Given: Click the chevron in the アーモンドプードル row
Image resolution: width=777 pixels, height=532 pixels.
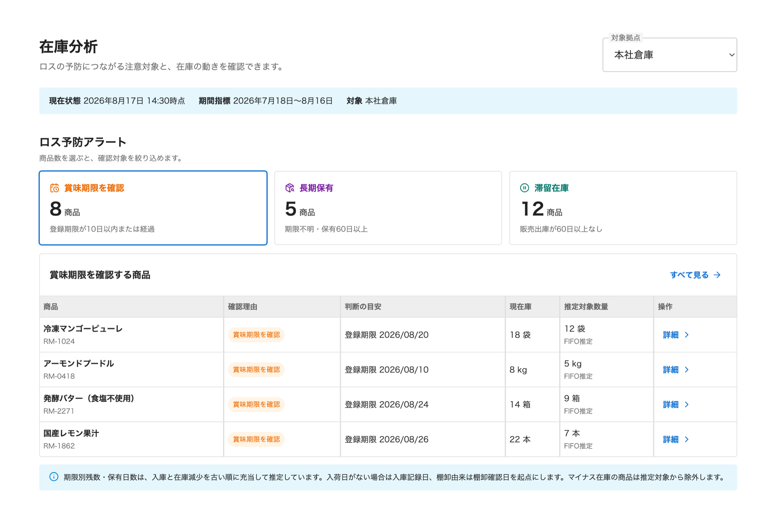Looking at the screenshot, I should 686,370.
